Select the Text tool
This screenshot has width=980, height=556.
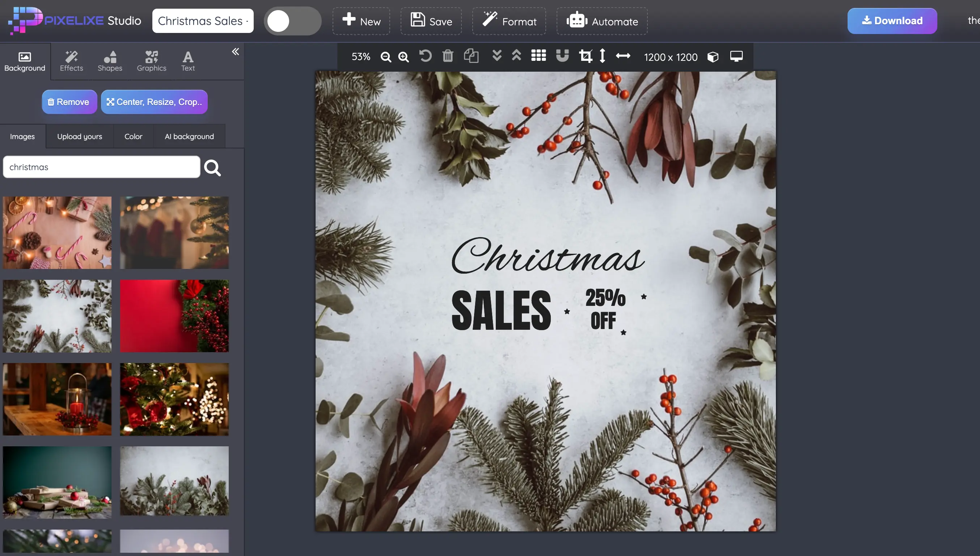click(187, 60)
